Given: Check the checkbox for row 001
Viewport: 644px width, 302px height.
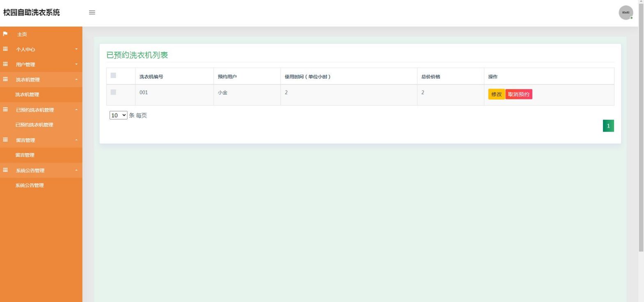Looking at the screenshot, I should tap(113, 92).
